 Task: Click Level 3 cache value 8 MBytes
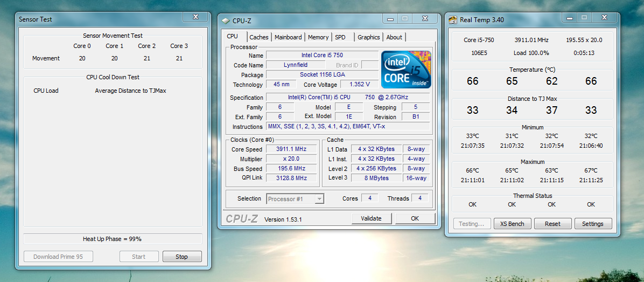376,178
